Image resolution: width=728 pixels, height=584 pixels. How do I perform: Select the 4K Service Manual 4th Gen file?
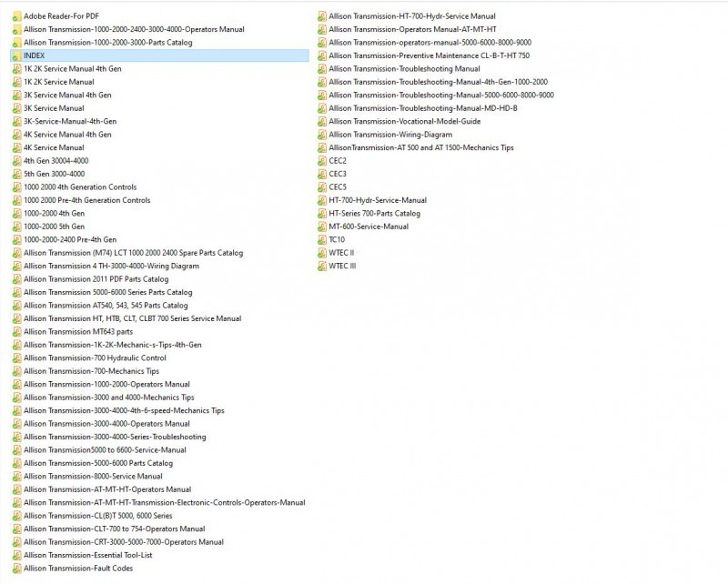67,135
